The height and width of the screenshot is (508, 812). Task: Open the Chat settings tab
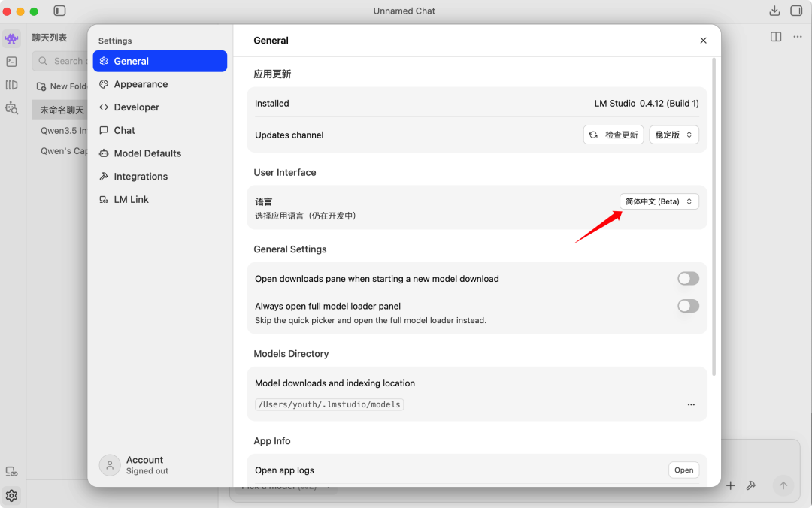[160, 130]
